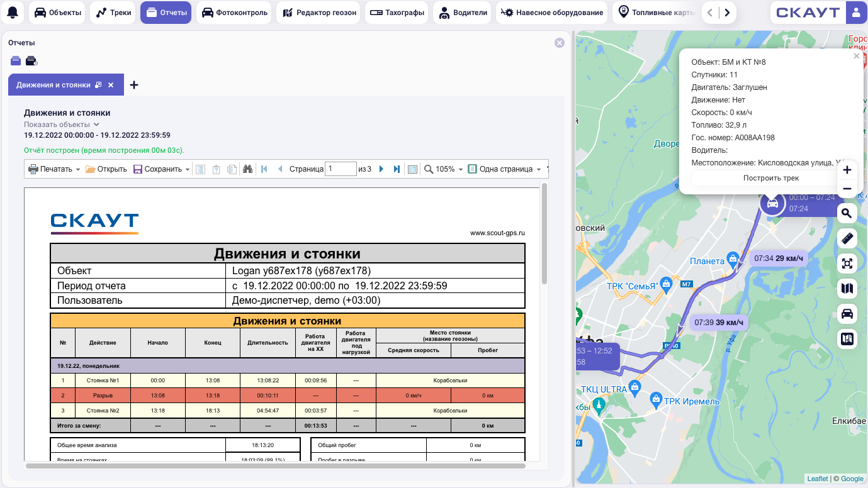Toggle the geozones map button
This screenshot has width=868, height=488.
847,339
